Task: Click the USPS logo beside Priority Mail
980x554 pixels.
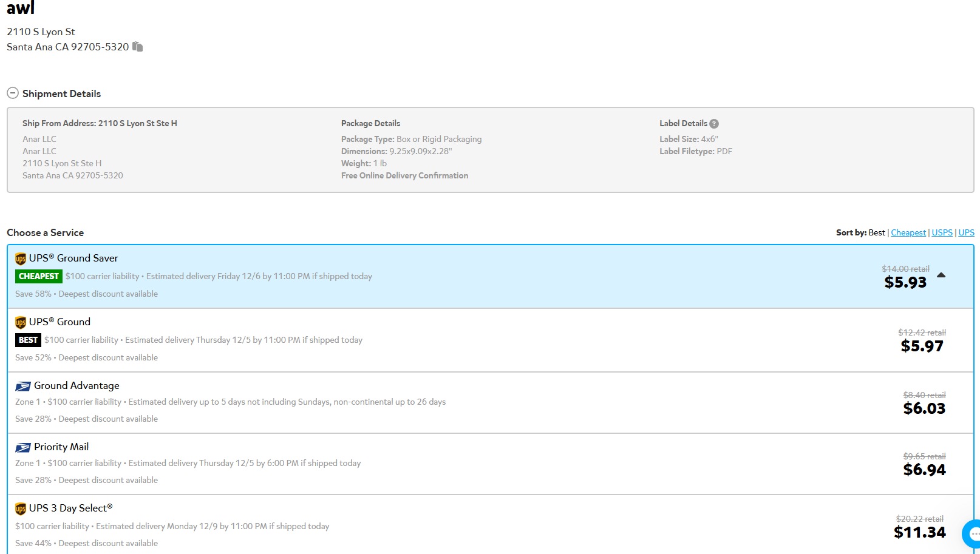Action: tap(23, 448)
